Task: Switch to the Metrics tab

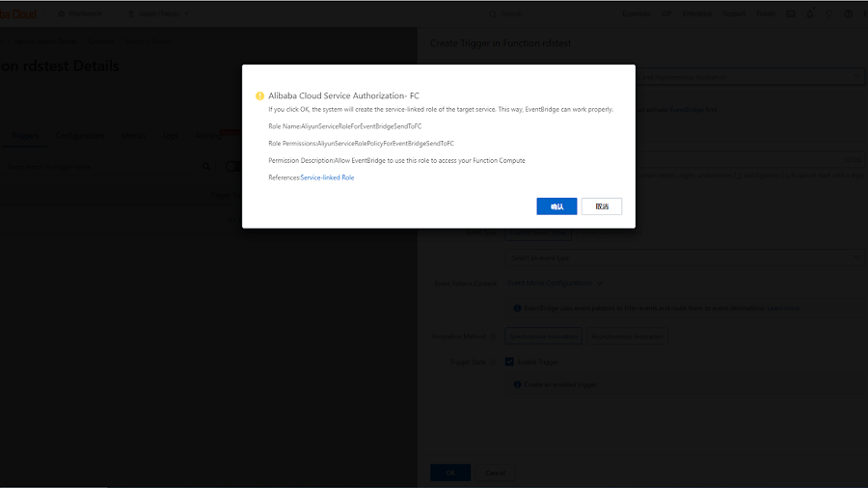Action: point(133,136)
